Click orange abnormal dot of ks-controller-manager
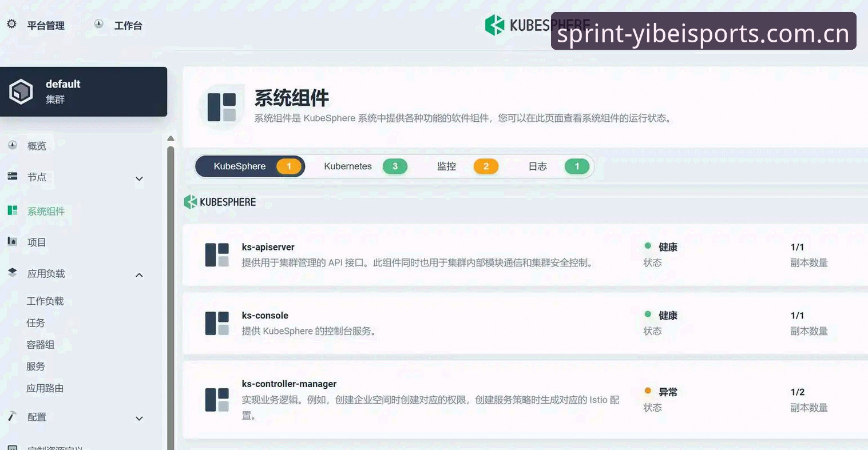 coord(648,391)
